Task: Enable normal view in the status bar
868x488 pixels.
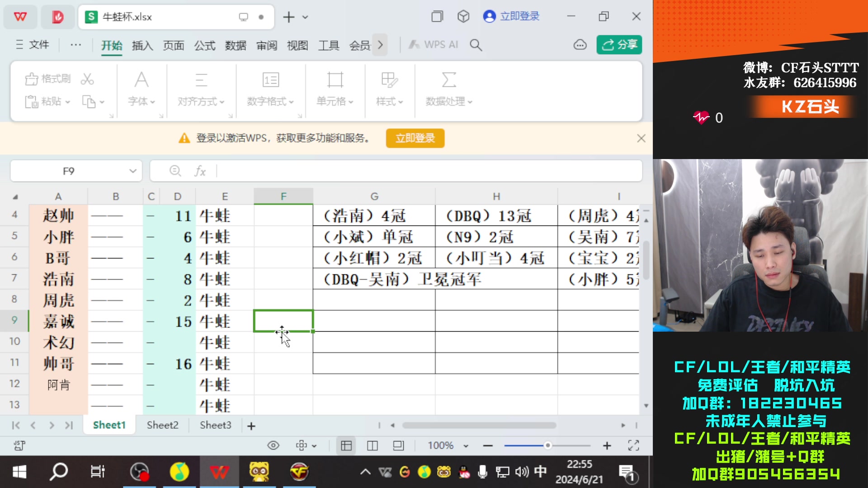Action: click(346, 446)
